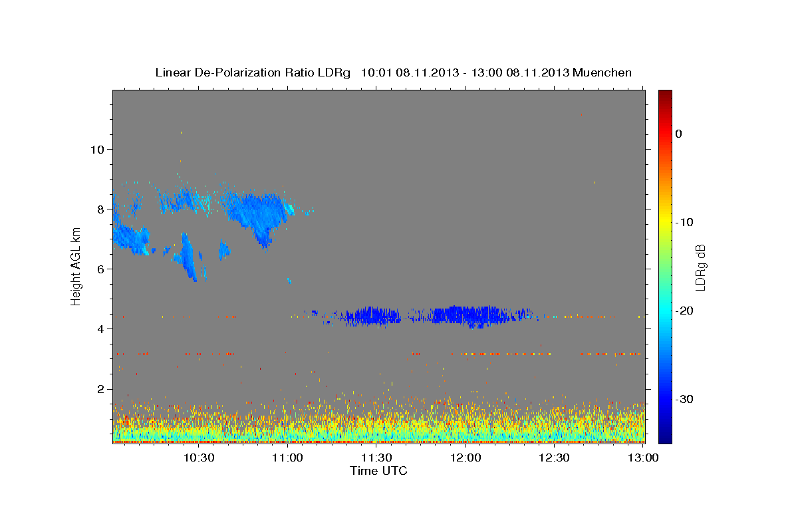Image resolution: width=798 pixels, height=532 pixels.
Task: Click the 12:30 time tick label
Action: 554,458
